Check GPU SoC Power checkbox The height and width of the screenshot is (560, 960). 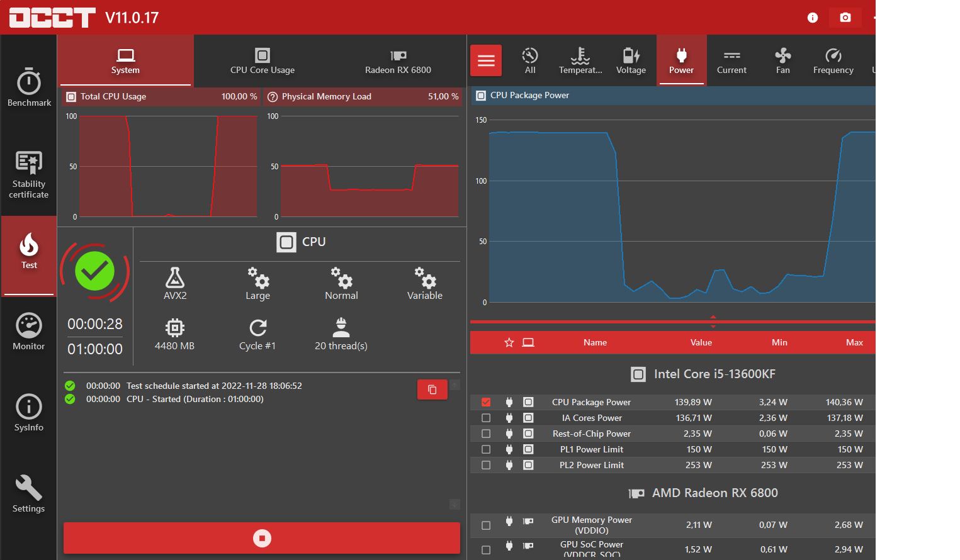point(486,550)
